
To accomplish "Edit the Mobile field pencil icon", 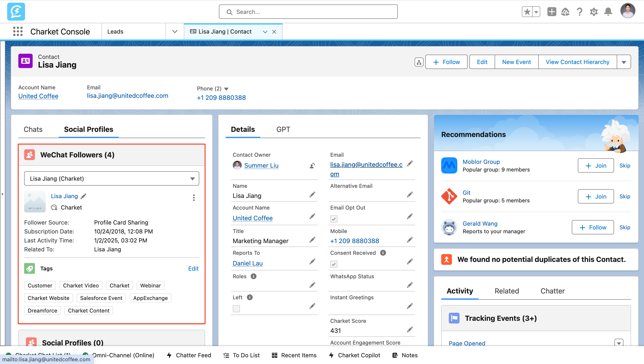I will [410, 240].
